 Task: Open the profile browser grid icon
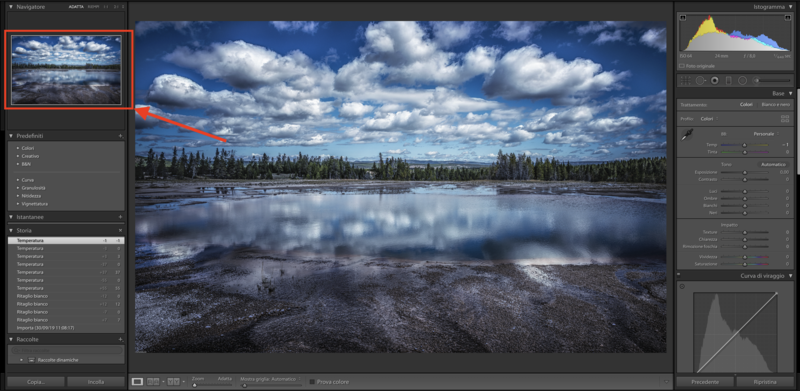tap(785, 118)
